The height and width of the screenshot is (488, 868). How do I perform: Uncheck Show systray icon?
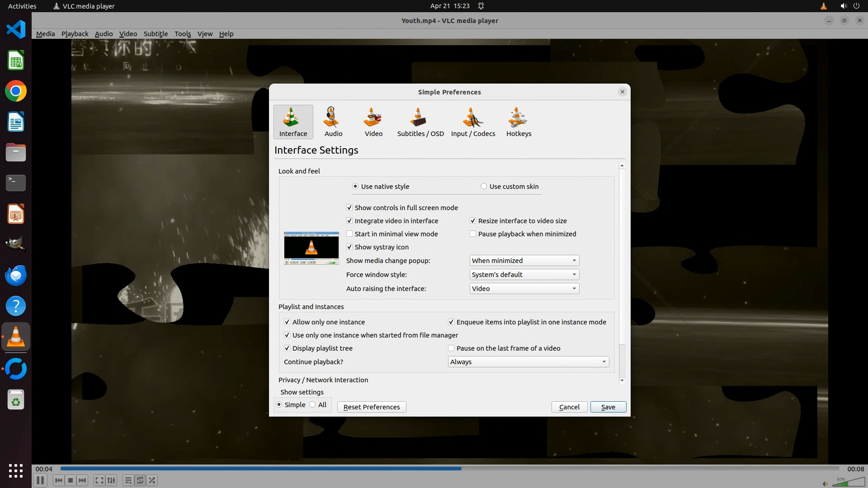(x=349, y=247)
